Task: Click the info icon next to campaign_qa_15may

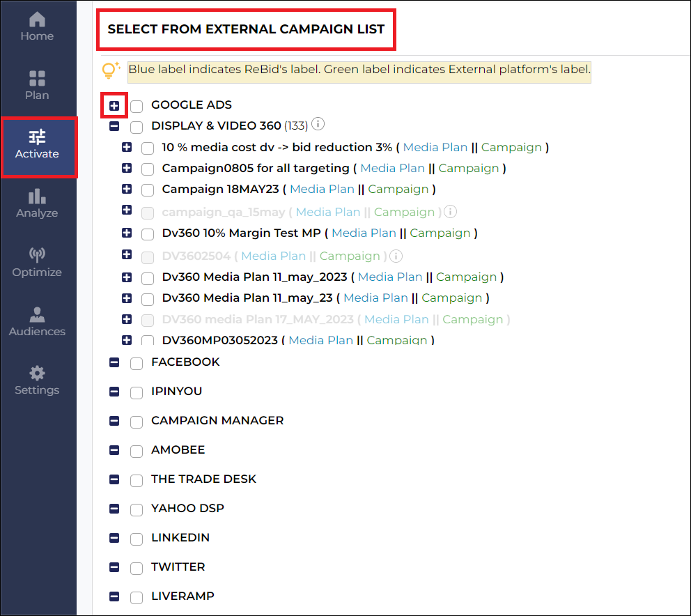Action: (450, 212)
